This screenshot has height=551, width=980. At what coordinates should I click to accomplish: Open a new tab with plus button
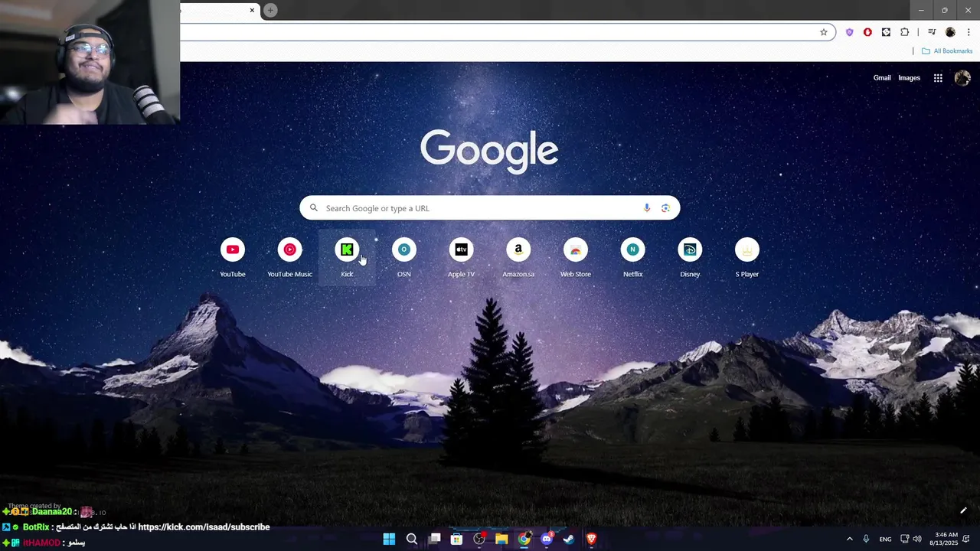[x=270, y=10]
